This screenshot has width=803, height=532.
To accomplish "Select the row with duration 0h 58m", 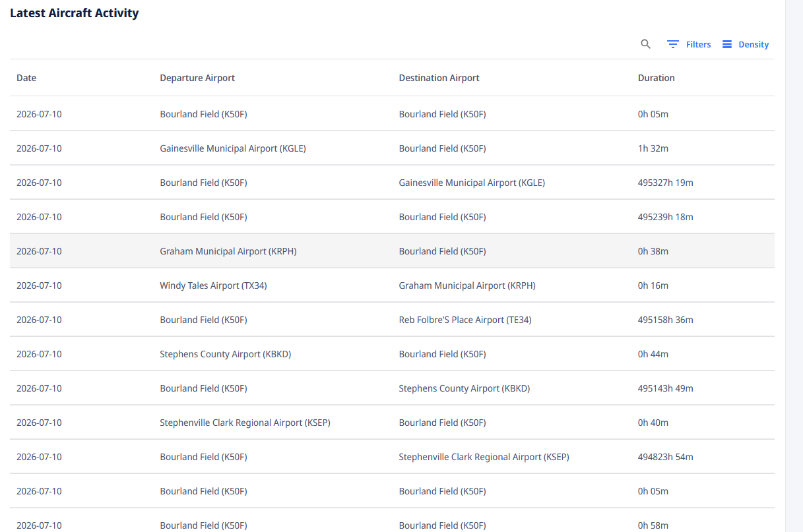I will [x=392, y=523].
